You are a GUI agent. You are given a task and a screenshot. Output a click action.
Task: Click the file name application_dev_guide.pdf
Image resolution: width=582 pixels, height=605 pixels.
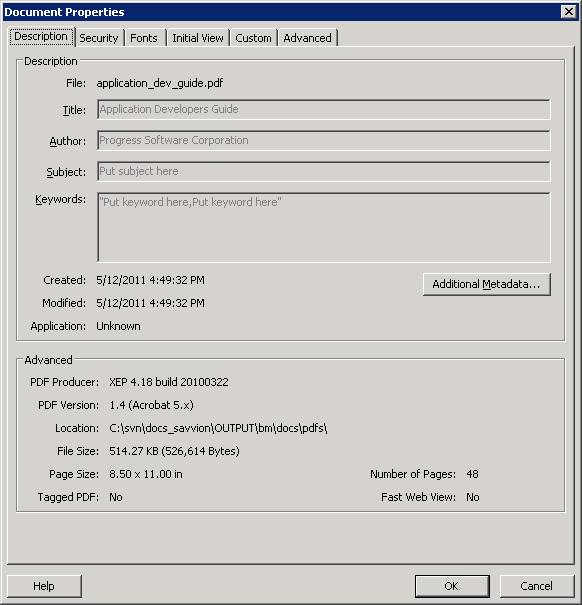160,83
